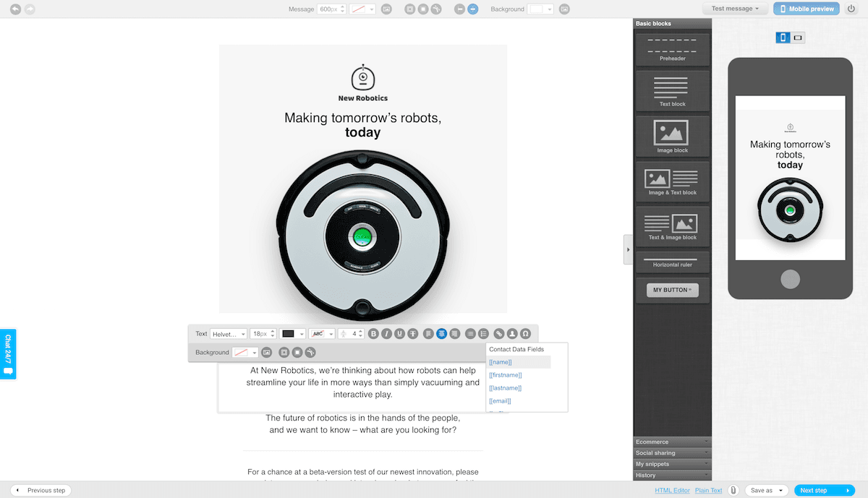The width and height of the screenshot is (868, 498).
Task: Expand the Ecommerce section
Action: pyautogui.click(x=673, y=442)
